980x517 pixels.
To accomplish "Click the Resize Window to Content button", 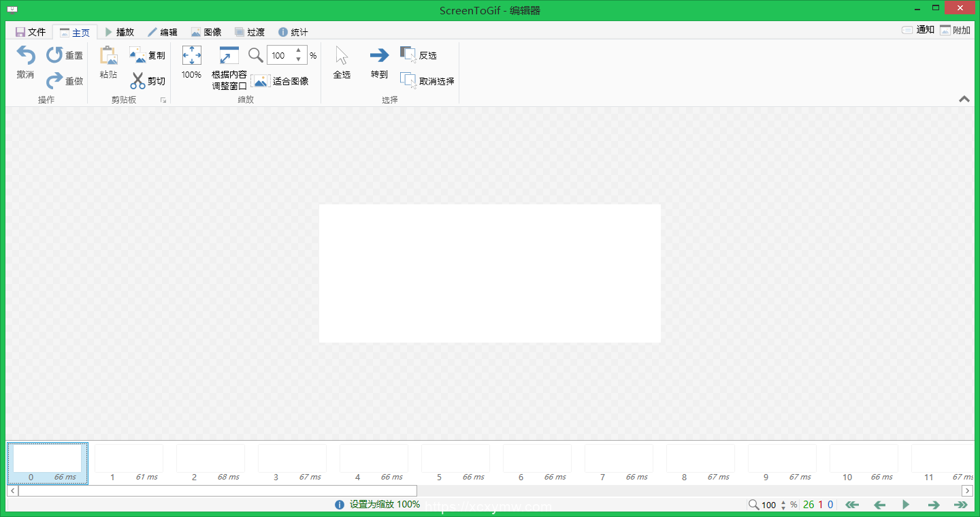I will [228, 55].
